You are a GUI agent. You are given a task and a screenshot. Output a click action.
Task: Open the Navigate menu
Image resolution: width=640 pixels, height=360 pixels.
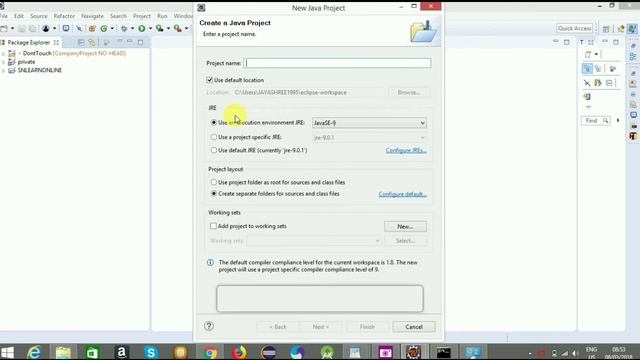pyautogui.click(x=92, y=16)
